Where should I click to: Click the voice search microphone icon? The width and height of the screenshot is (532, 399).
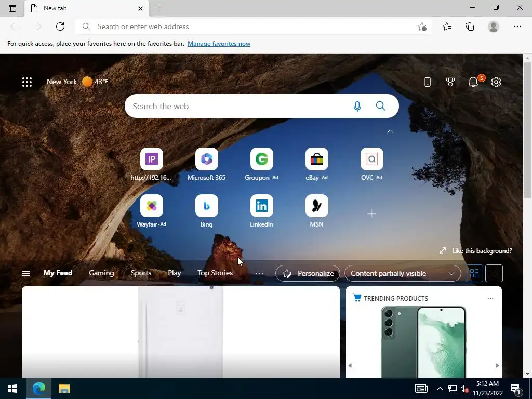coord(357,106)
